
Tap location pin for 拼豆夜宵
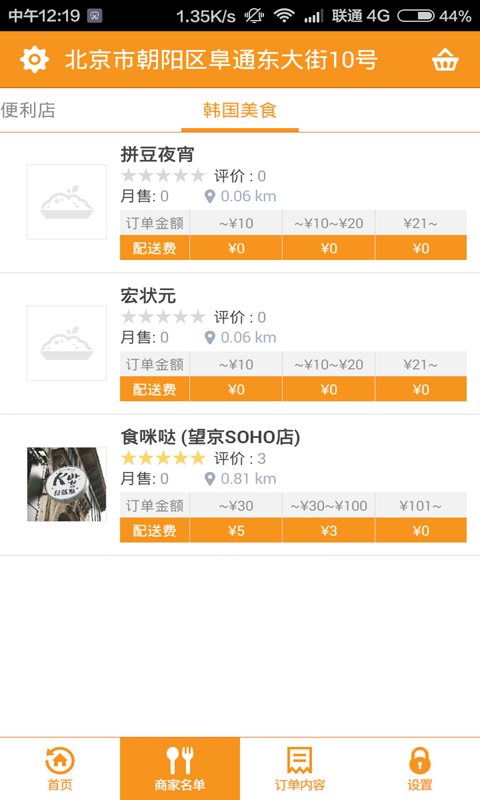click(x=210, y=196)
